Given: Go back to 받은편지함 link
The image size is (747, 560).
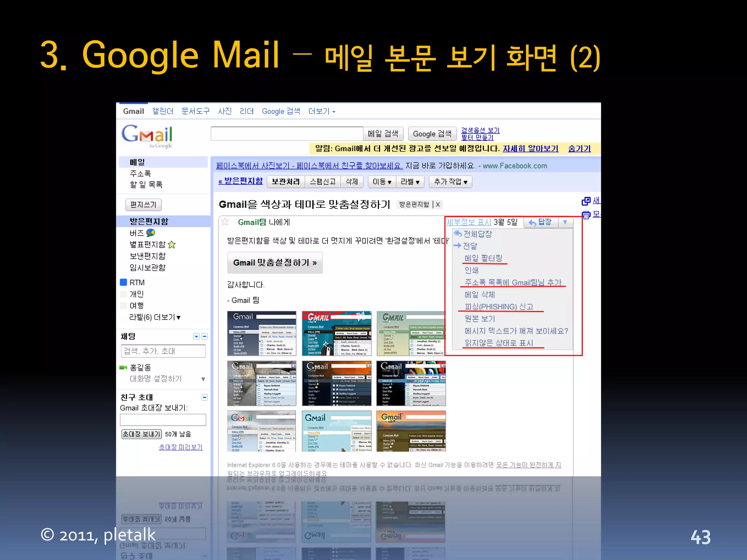Looking at the screenshot, I should pos(240,181).
